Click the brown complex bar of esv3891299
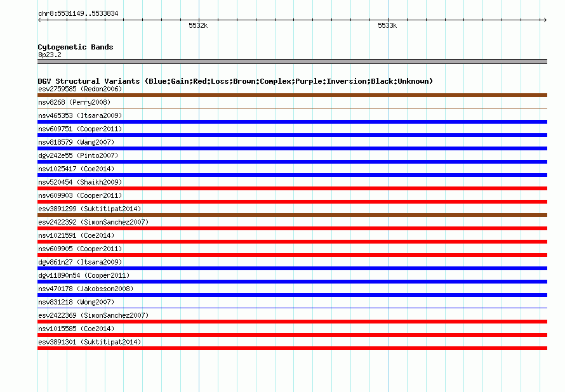Viewport: 565px width, 392px height. point(292,215)
